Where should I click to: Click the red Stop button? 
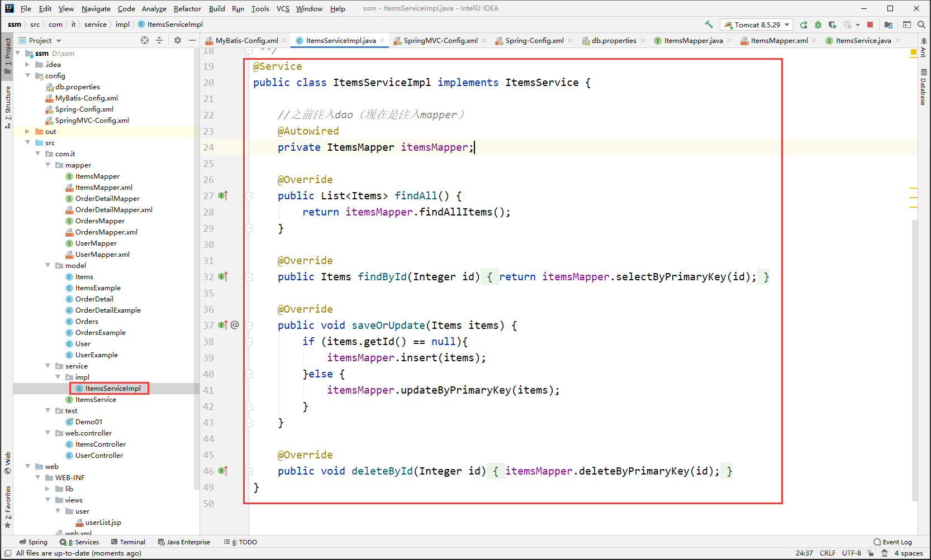870,25
